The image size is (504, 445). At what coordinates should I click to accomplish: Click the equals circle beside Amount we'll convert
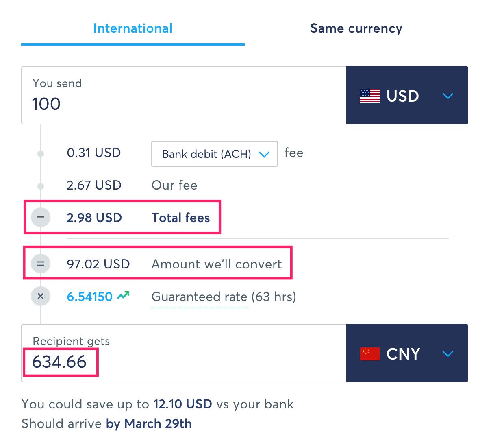point(40,264)
